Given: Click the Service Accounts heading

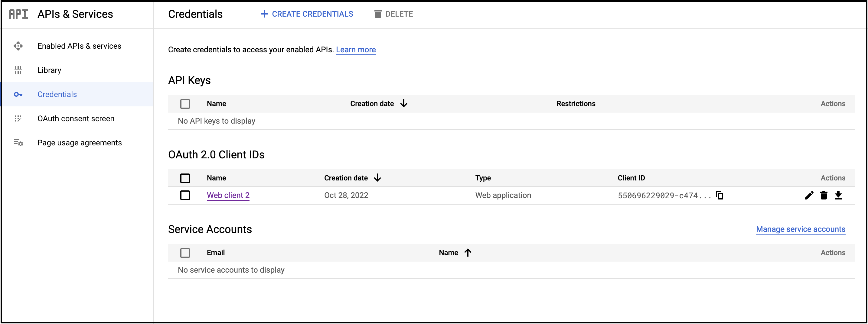Looking at the screenshot, I should pyautogui.click(x=210, y=229).
